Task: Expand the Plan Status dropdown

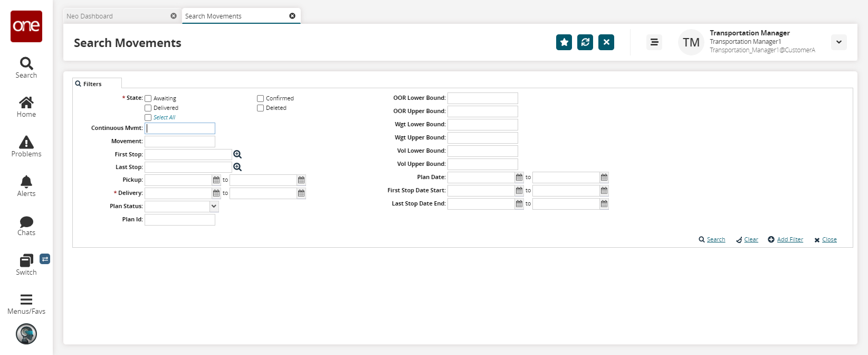Action: [x=214, y=207]
